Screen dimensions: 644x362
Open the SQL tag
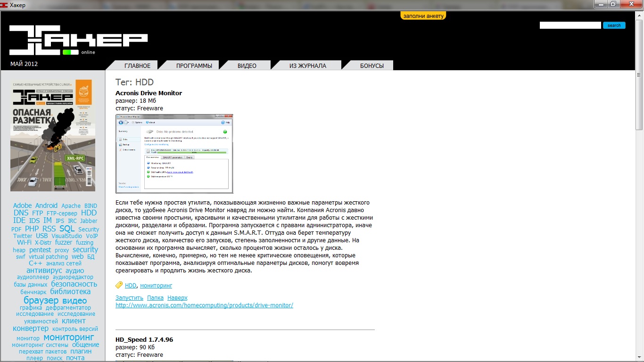(67, 229)
